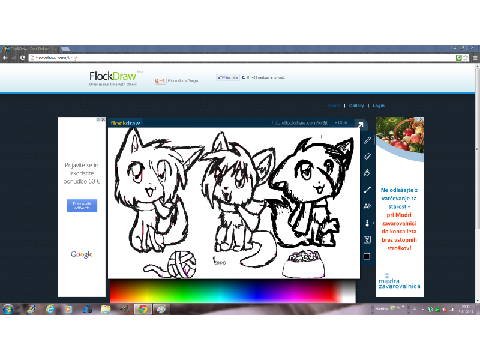Close the right apple basket advertisement
Screen dimensions: 480x360
point(421,119)
